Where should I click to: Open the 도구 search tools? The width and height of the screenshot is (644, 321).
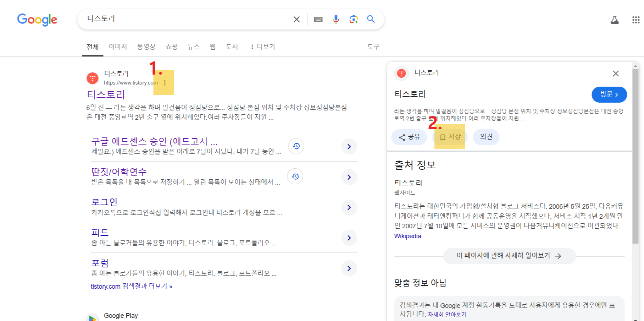click(x=373, y=47)
